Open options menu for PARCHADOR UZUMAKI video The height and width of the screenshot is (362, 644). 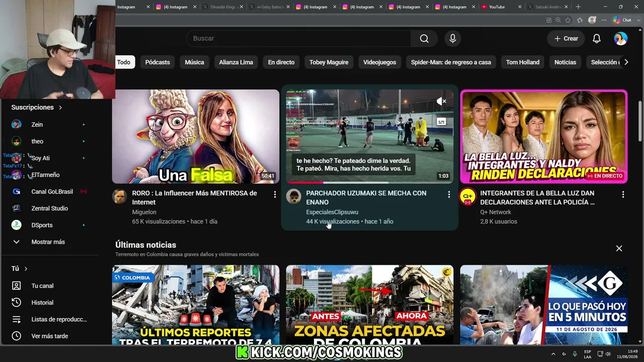click(449, 194)
